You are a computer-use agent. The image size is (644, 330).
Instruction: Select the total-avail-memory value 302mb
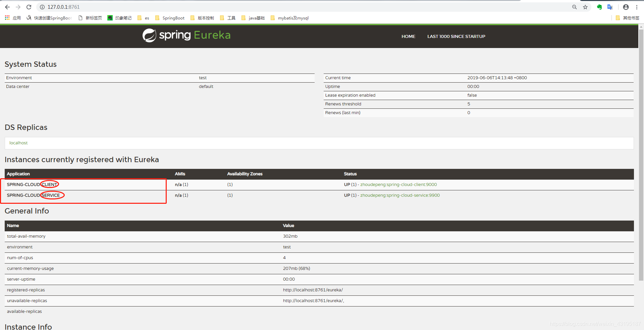(x=290, y=236)
